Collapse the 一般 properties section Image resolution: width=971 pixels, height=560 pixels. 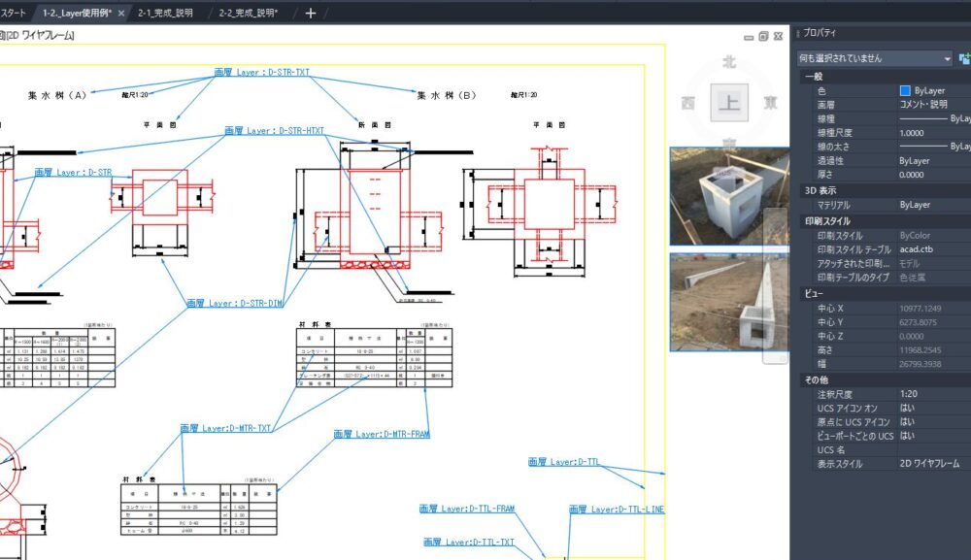(x=814, y=76)
